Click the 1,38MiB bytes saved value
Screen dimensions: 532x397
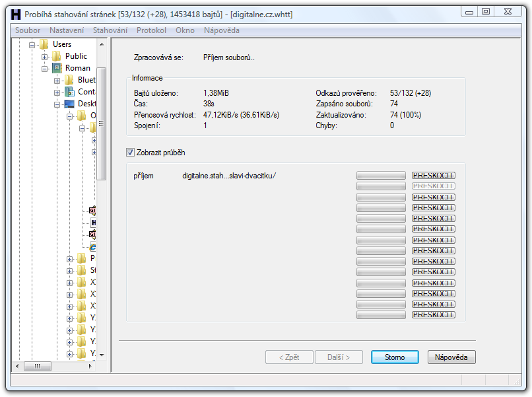point(216,93)
